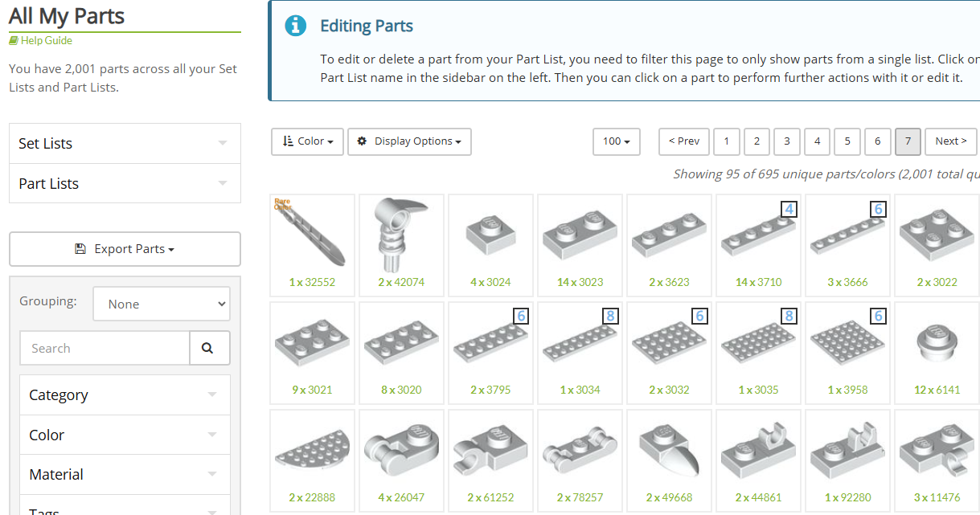
Task: Click the Prev page button
Action: click(683, 141)
